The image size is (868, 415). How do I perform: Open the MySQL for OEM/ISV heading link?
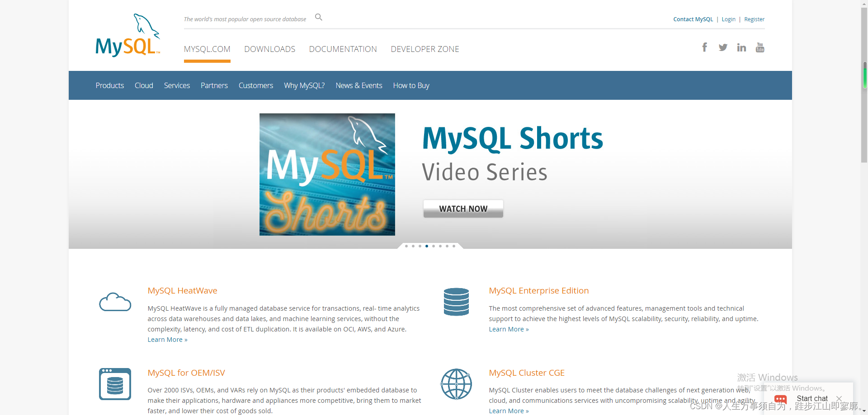pyautogui.click(x=186, y=373)
